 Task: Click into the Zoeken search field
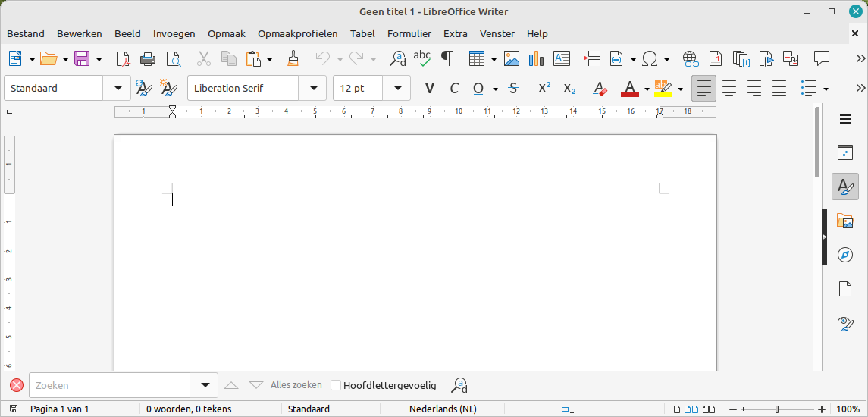(110, 385)
